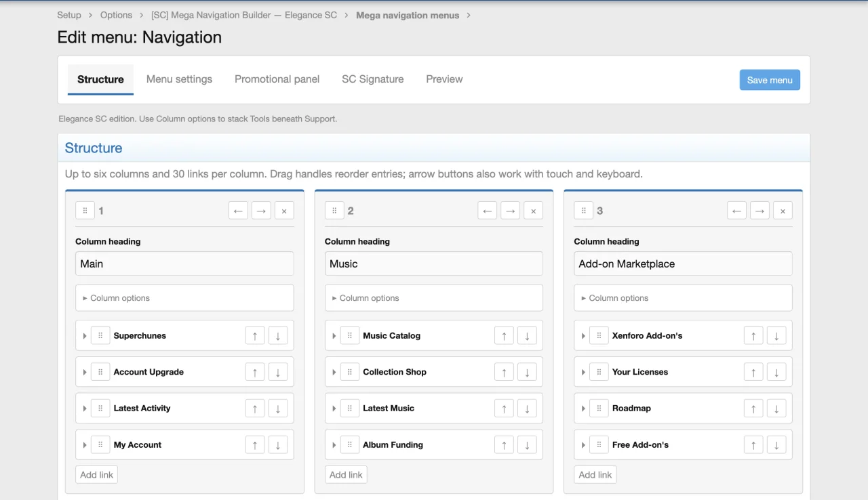Screen dimensions: 868x500
Task: Switch to the Menu settings tab
Action: pyautogui.click(x=179, y=79)
